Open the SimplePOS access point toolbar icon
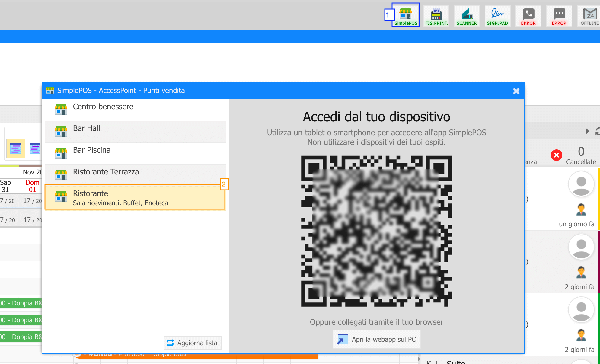The image size is (600, 364). tap(406, 15)
